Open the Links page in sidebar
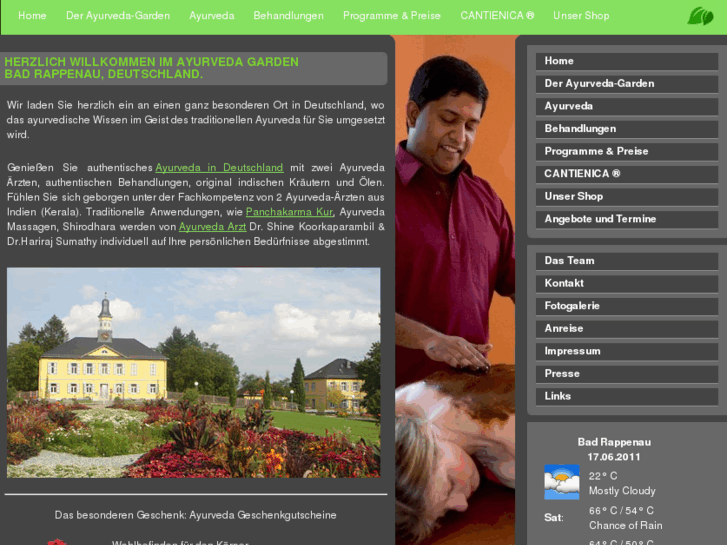Screen dimensions: 727x545 [627, 397]
